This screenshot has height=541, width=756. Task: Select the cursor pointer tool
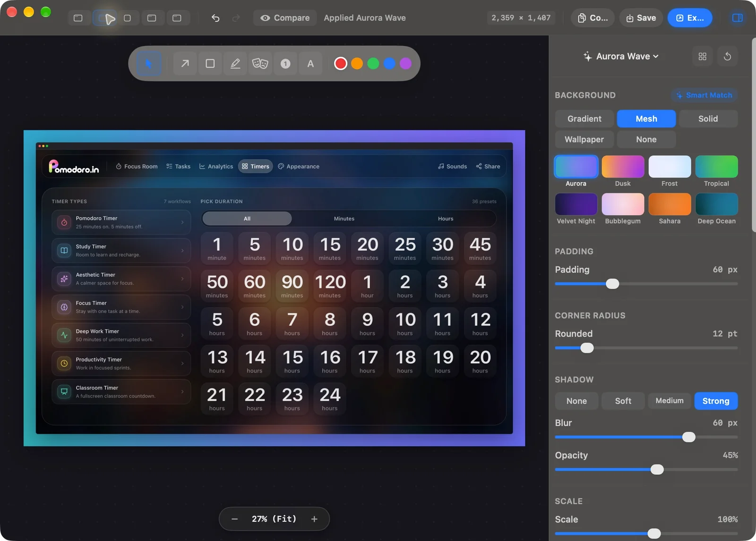click(x=149, y=63)
